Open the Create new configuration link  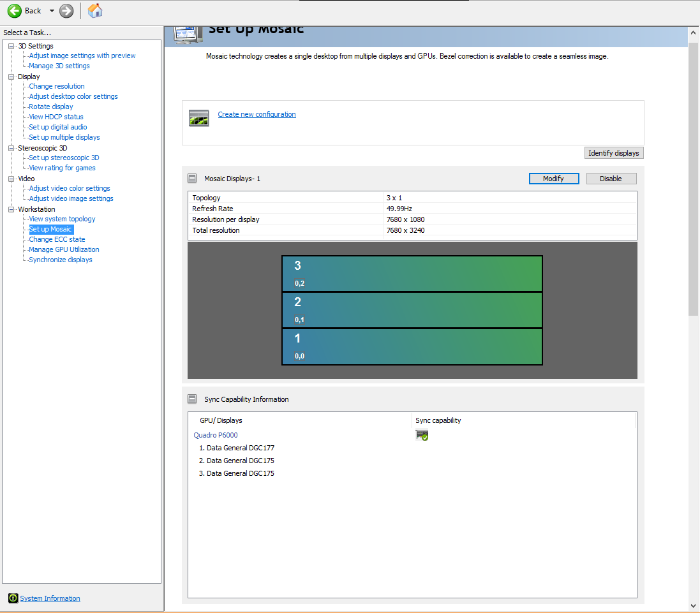(257, 114)
